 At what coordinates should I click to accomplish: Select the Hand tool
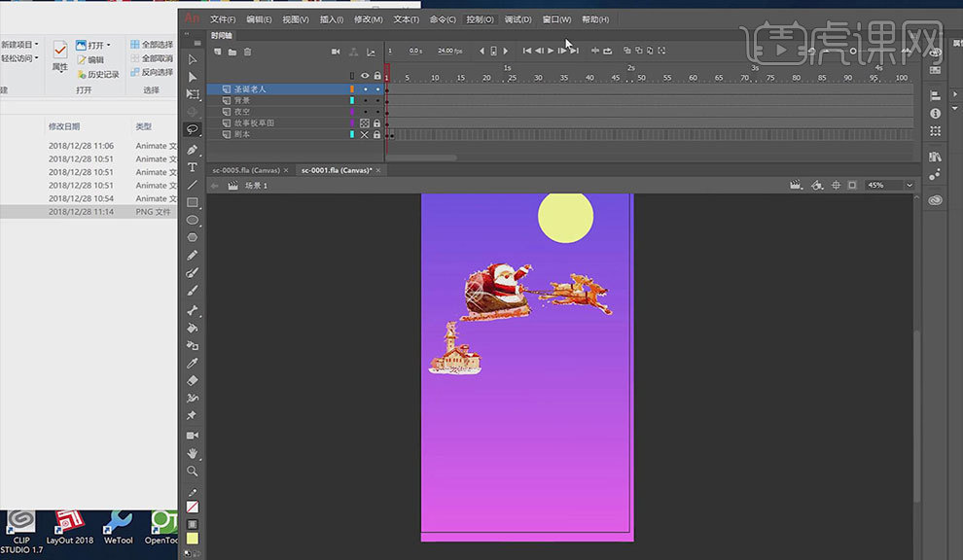[x=193, y=453]
